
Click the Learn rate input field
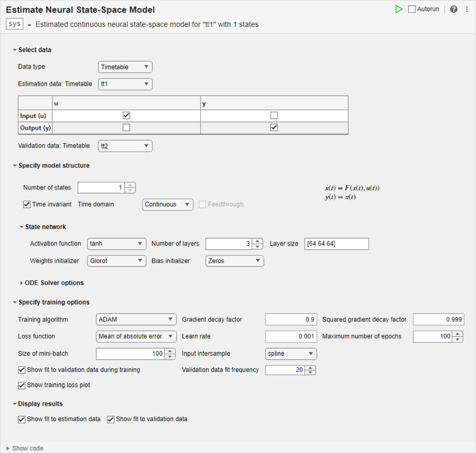(x=291, y=336)
